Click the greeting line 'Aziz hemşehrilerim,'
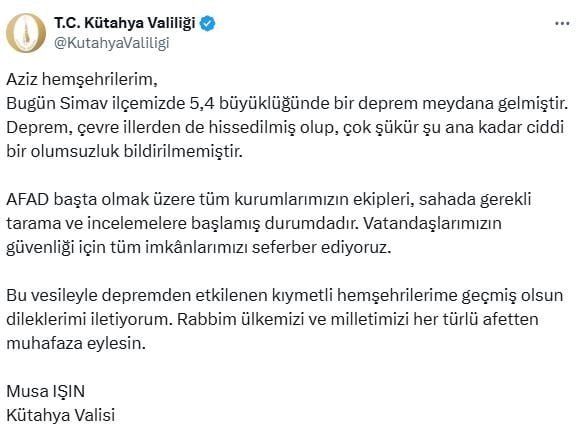581x430 pixels. [82, 80]
